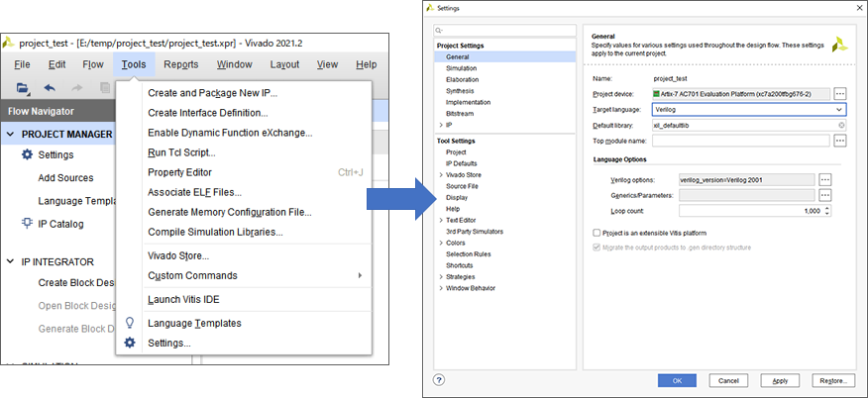Click the browse button for Top module name
The height and width of the screenshot is (398, 868).
coord(840,141)
